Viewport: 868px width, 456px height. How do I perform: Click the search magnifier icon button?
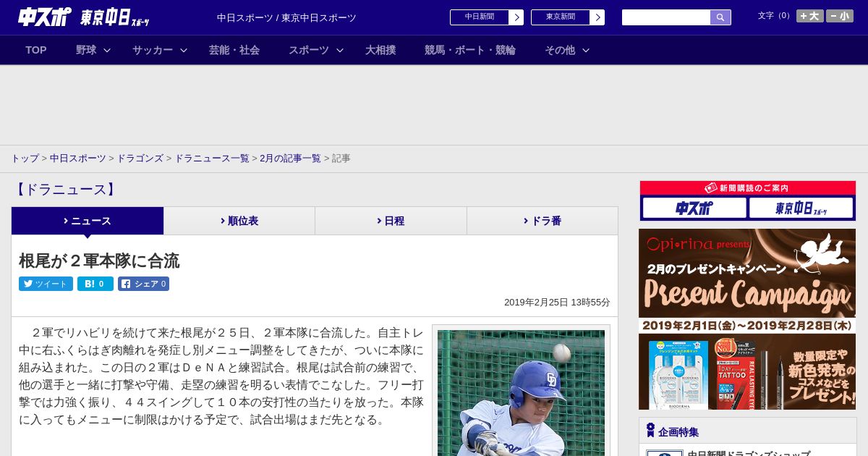point(720,17)
